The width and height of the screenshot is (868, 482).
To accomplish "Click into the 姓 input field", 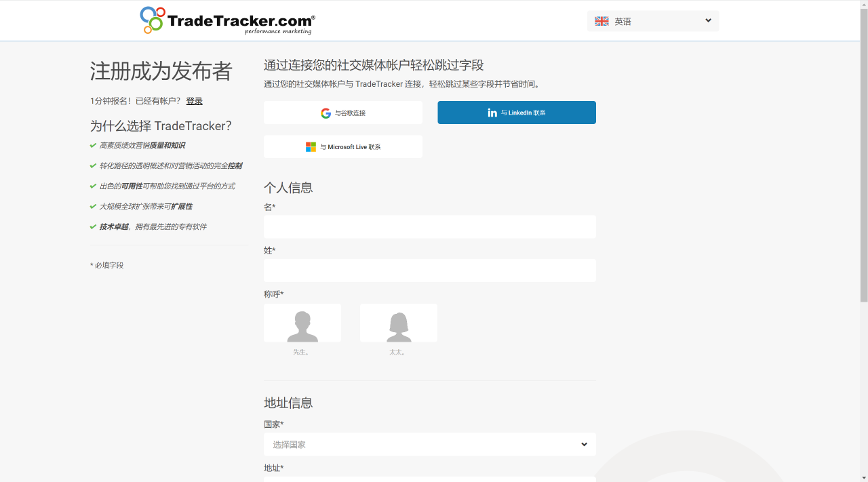I will pyautogui.click(x=429, y=270).
